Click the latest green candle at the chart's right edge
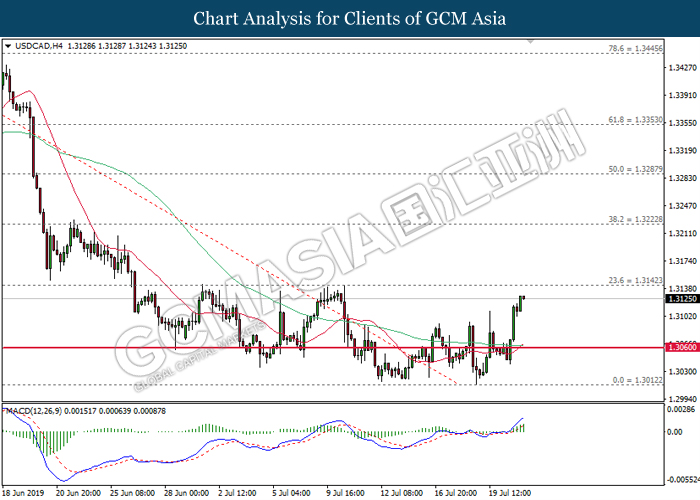700x500 pixels. (523, 300)
